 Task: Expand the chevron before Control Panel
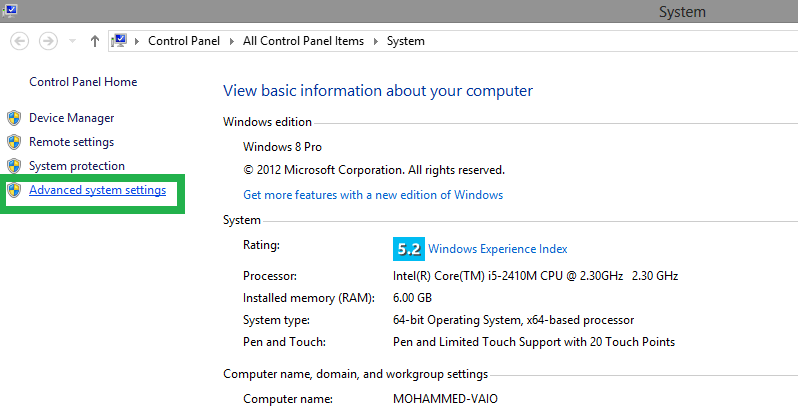(x=136, y=41)
